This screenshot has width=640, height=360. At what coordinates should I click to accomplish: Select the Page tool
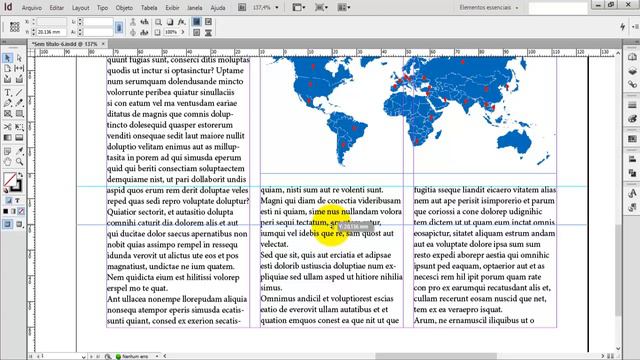[x=7, y=68]
